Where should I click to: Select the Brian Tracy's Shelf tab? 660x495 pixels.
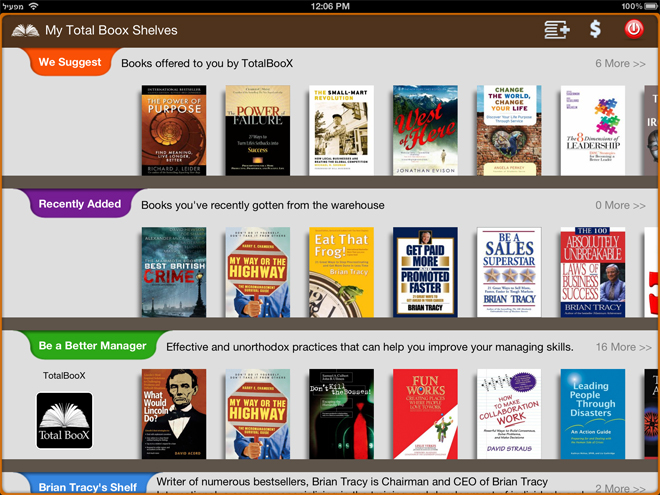point(88,486)
